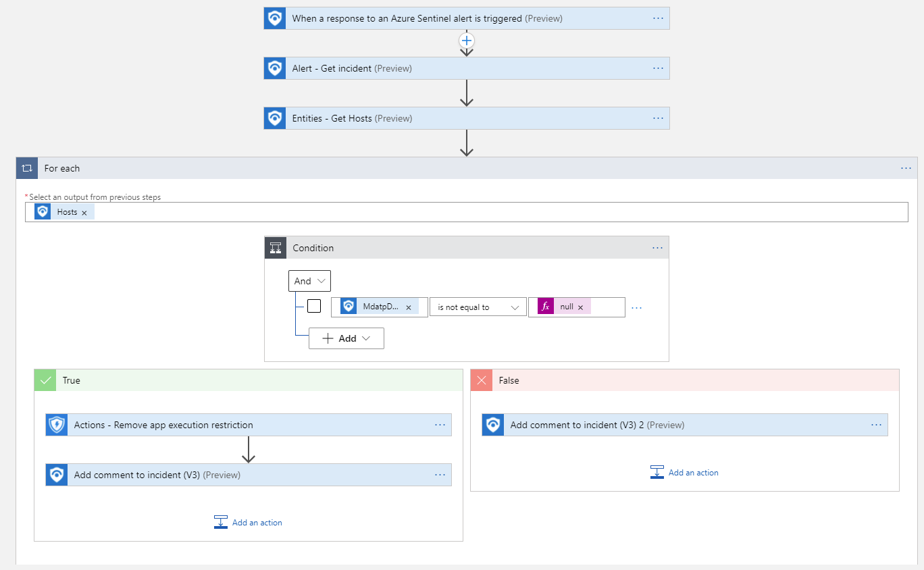The image size is (924, 570).
Task: Click the Sentinel icon on the MdatpD... token
Action: coord(349,307)
